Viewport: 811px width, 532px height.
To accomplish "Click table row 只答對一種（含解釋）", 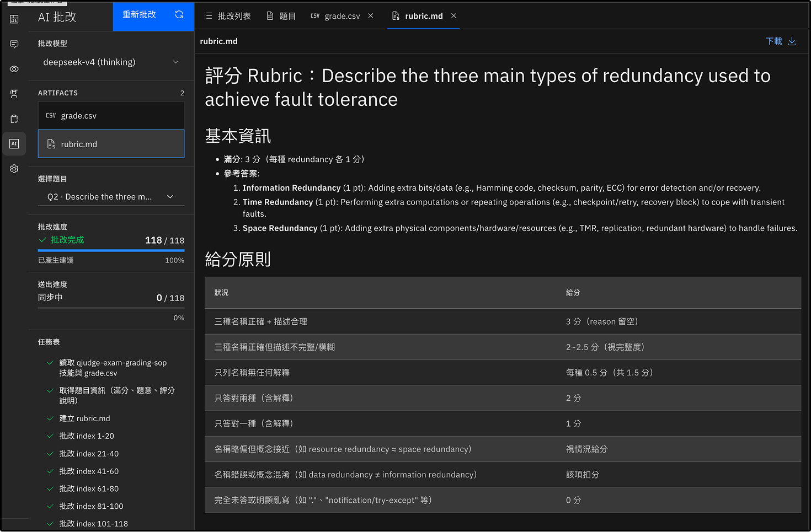I will (503, 423).
